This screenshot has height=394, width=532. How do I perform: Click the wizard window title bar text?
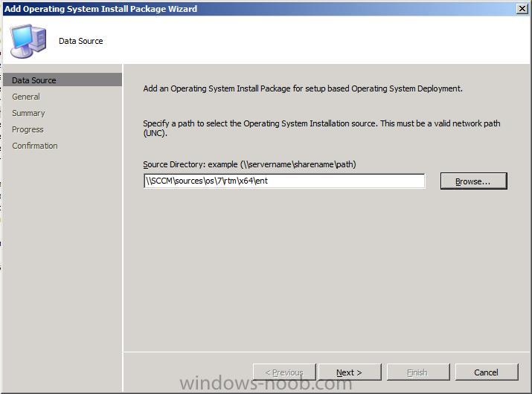[x=100, y=8]
